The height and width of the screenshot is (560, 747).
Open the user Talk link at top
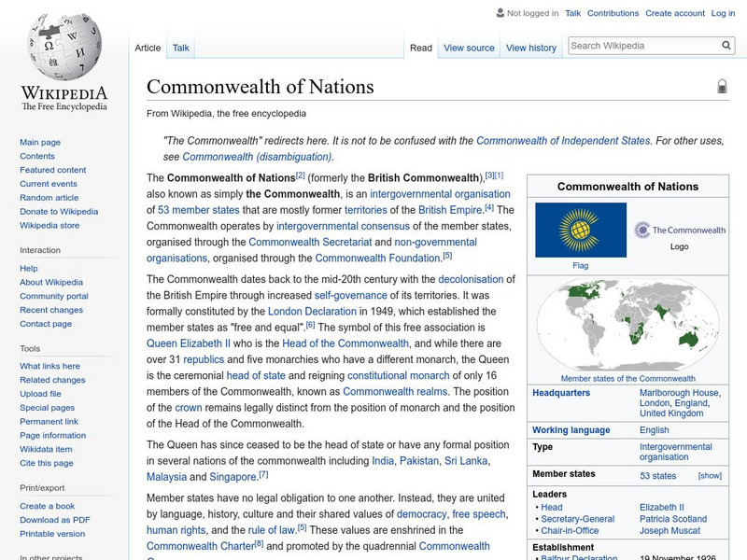coord(572,13)
